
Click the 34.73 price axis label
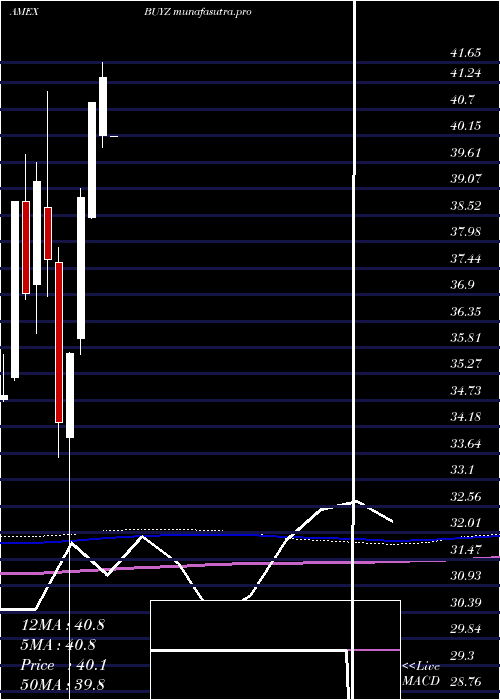tap(466, 391)
